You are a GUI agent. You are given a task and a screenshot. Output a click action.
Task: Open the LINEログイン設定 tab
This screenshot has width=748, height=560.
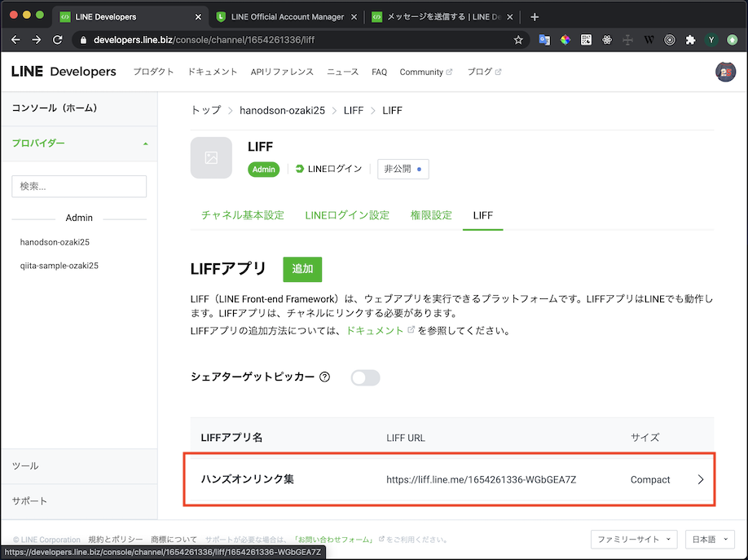(x=347, y=215)
